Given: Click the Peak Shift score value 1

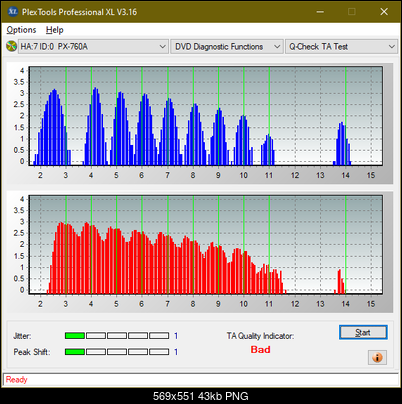Looking at the screenshot, I should tap(176, 352).
